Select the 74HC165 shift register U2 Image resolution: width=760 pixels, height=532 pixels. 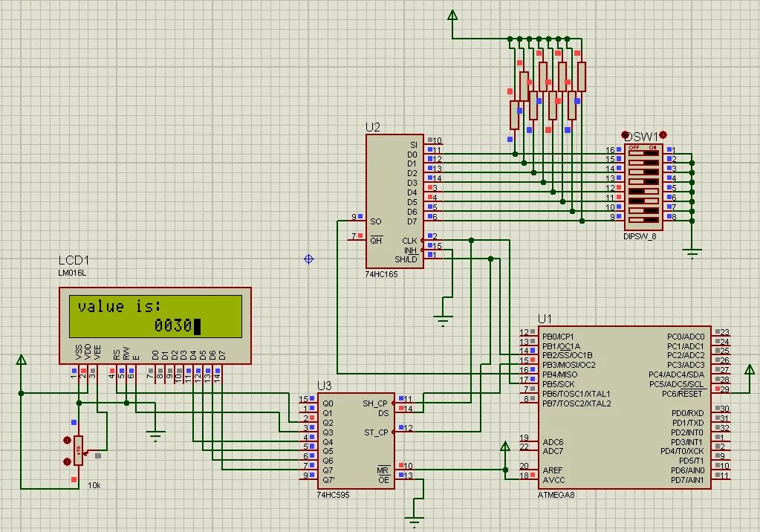pos(394,201)
